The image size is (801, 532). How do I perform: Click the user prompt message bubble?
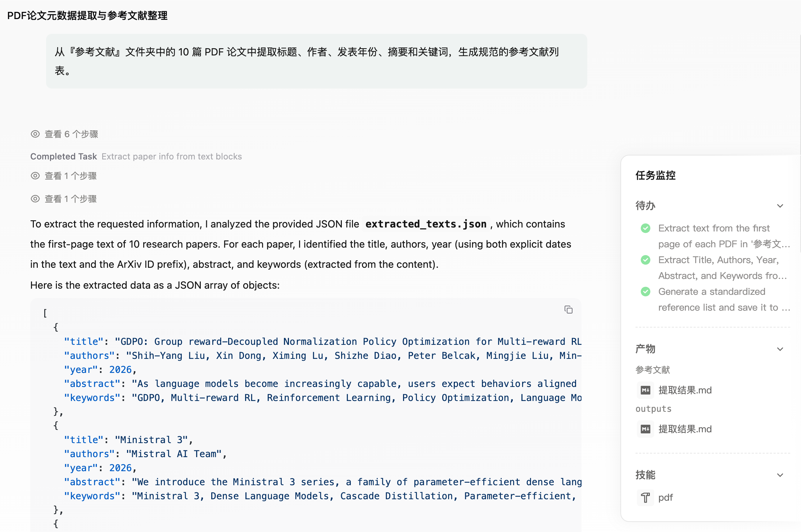(x=316, y=61)
